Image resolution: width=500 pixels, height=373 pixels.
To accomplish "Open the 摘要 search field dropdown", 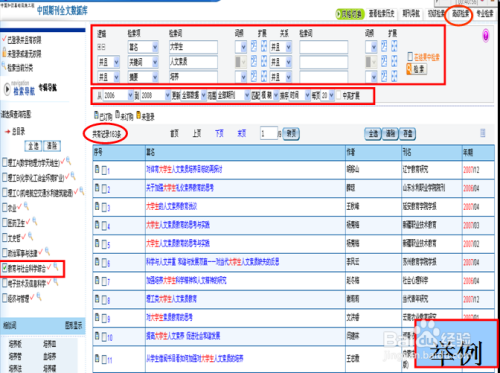I will point(143,77).
